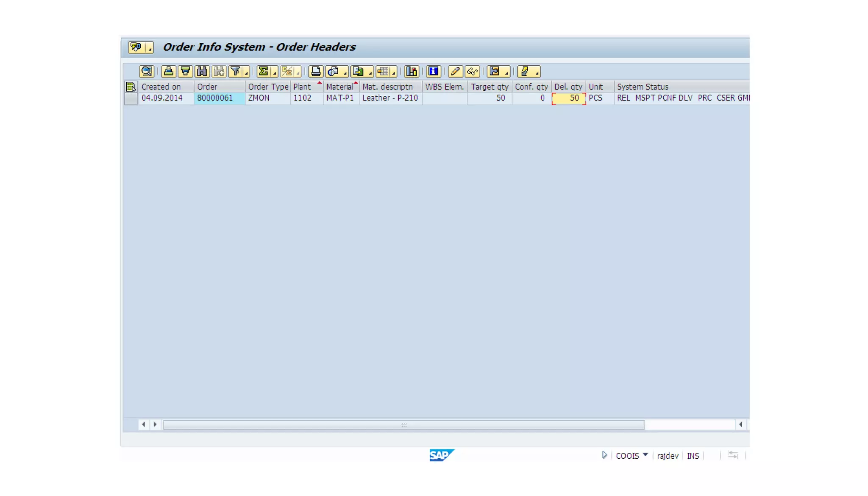Expand the filter dropdown arrow
Image resolution: width=868 pixels, height=496 pixels.
tap(246, 74)
